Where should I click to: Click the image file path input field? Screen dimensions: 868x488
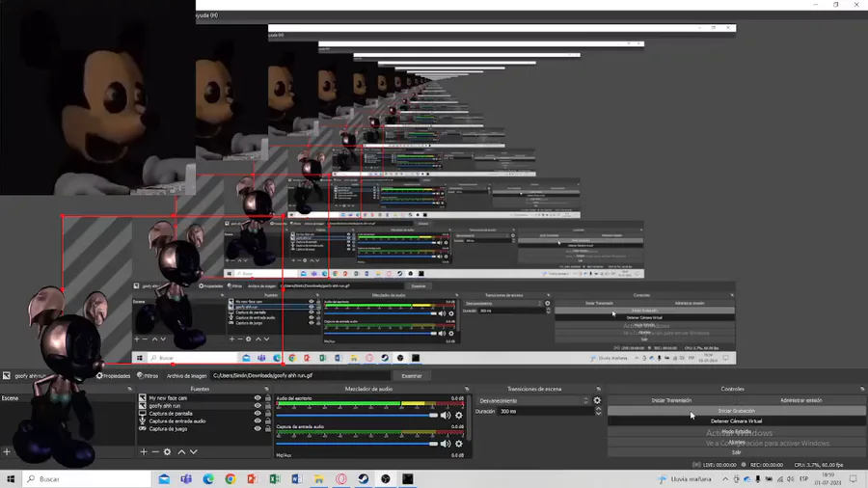pos(301,376)
